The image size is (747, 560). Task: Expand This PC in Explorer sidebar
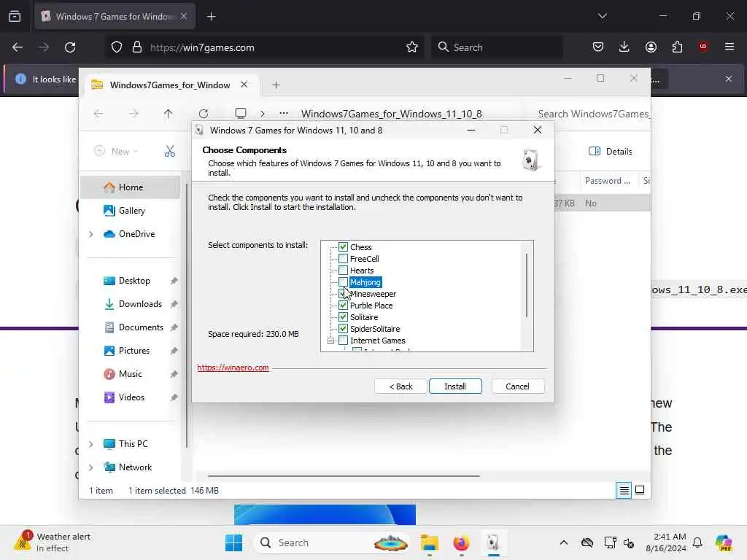[x=90, y=444]
